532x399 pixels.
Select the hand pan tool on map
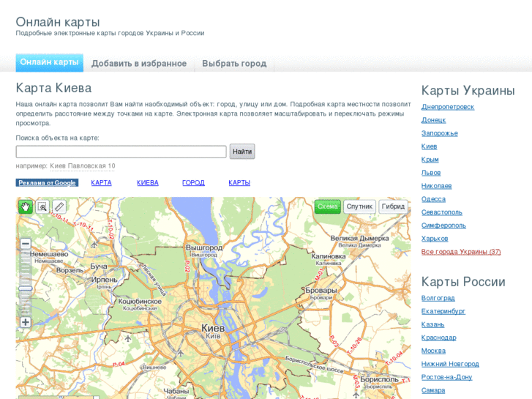point(26,206)
